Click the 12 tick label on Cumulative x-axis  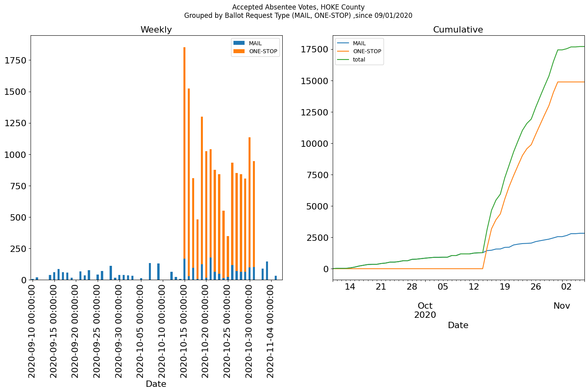pos(474,286)
